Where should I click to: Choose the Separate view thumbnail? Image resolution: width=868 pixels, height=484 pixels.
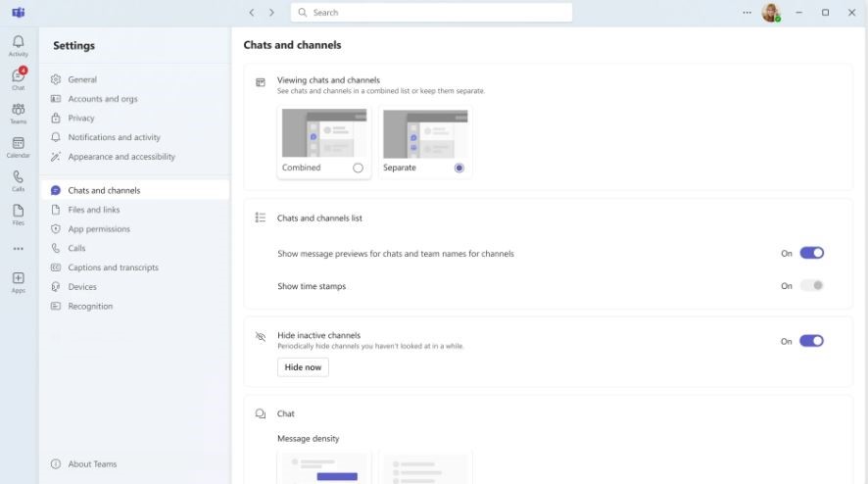pyautogui.click(x=425, y=133)
